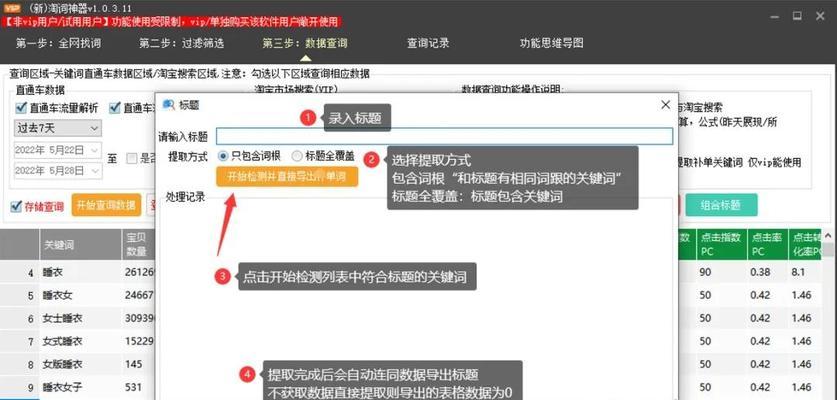
Task: Select the 第三步:数据查询 tab
Action: [305, 43]
